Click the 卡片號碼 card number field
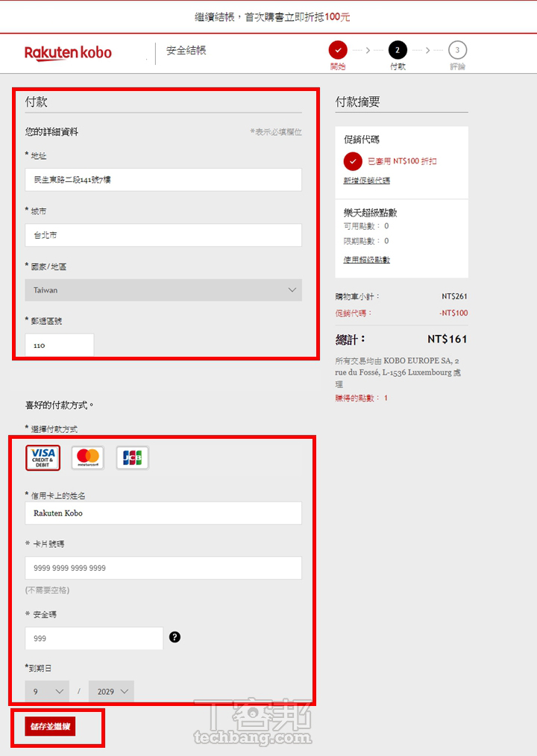The width and height of the screenshot is (537, 756). 163,568
